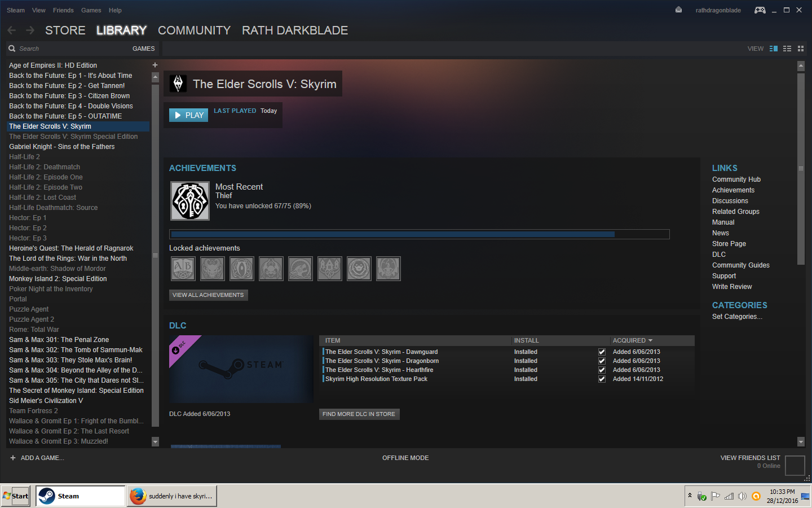Click View All Achievements button
This screenshot has width=812, height=508.
(x=208, y=295)
